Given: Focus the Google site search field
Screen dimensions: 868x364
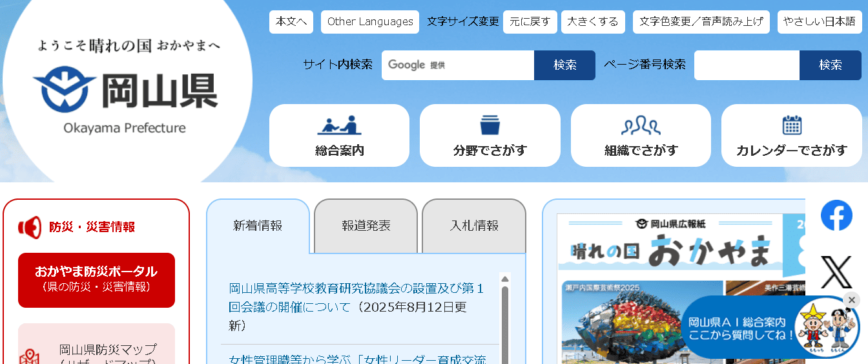Looking at the screenshot, I should pos(458,65).
